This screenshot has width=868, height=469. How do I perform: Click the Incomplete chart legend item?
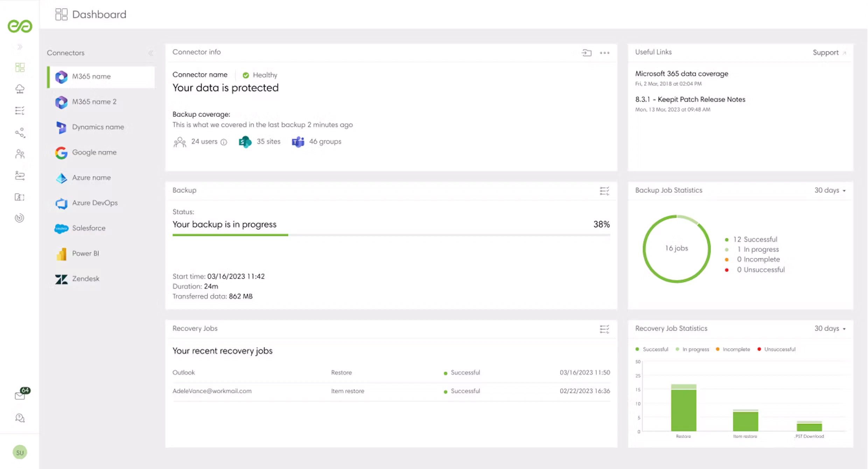733,349
